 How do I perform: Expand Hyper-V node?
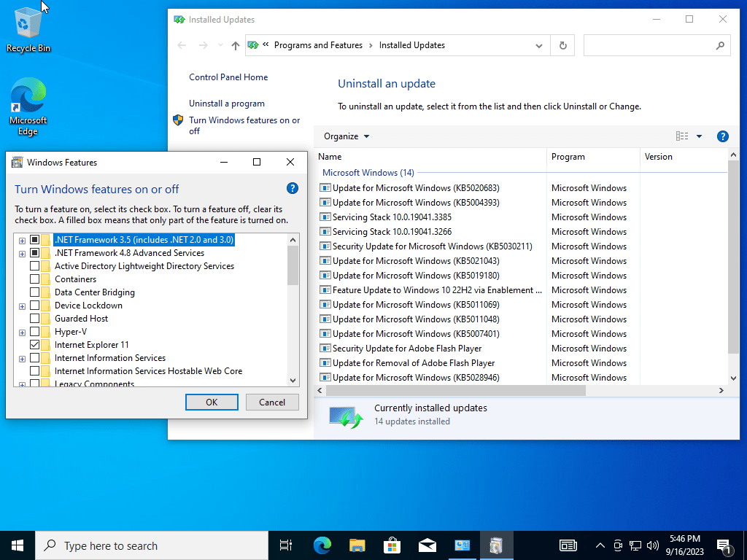click(22, 332)
